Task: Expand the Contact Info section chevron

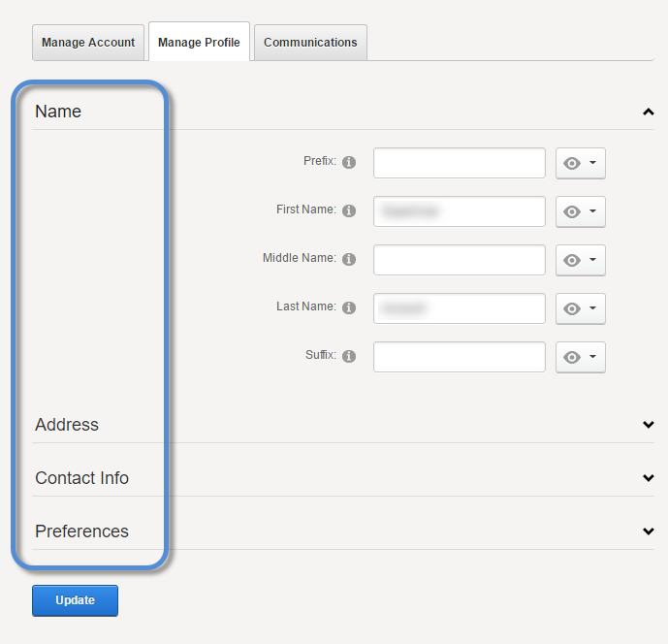Action: 648,478
